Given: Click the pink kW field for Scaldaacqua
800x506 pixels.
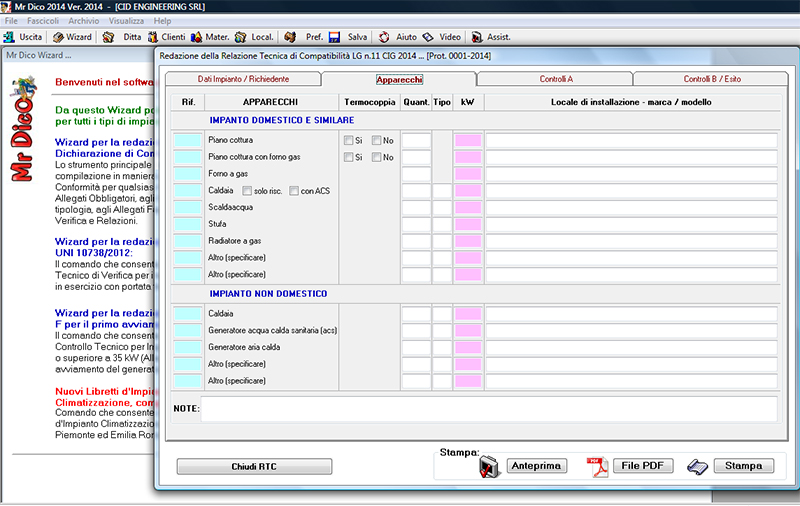Looking at the screenshot, I should tap(468, 207).
